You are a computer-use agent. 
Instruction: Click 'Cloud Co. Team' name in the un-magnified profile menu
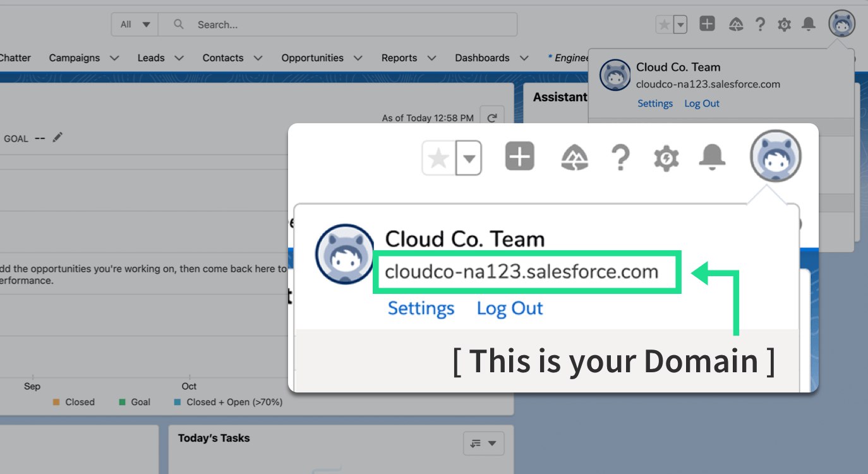pos(678,67)
